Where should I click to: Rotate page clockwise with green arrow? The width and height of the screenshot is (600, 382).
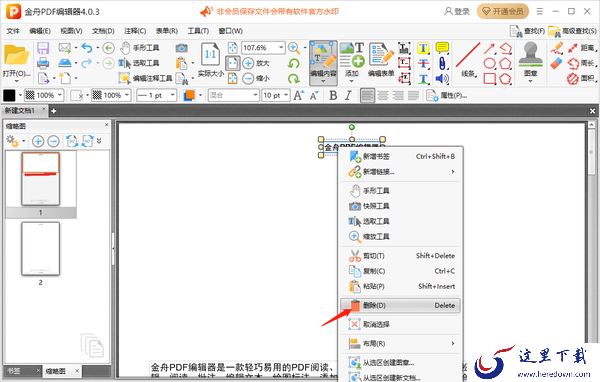(293, 78)
